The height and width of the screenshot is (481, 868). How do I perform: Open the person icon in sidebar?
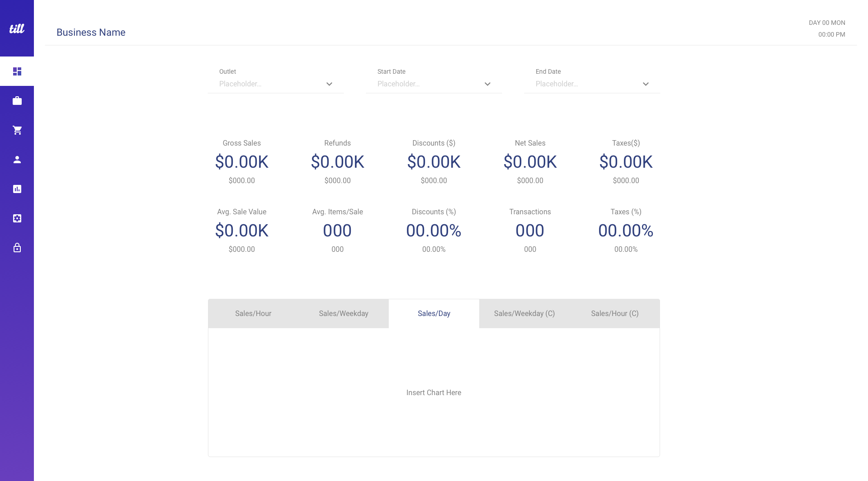[17, 160]
